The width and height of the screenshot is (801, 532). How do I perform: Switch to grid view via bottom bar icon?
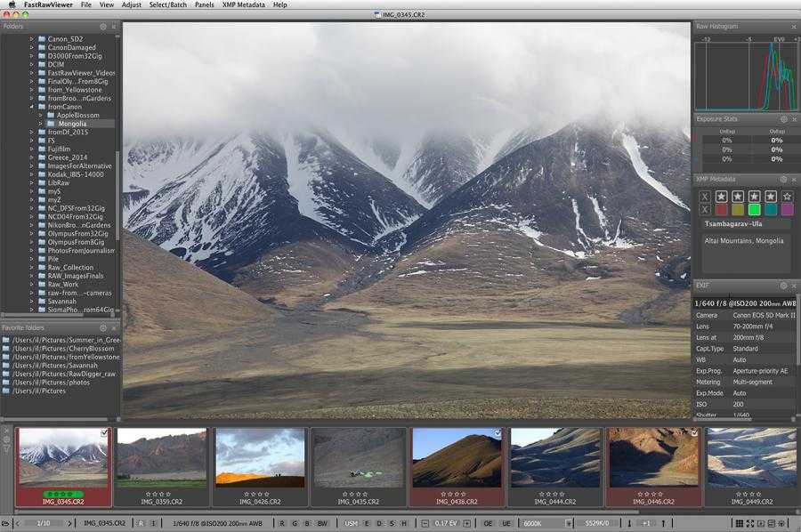740,523
